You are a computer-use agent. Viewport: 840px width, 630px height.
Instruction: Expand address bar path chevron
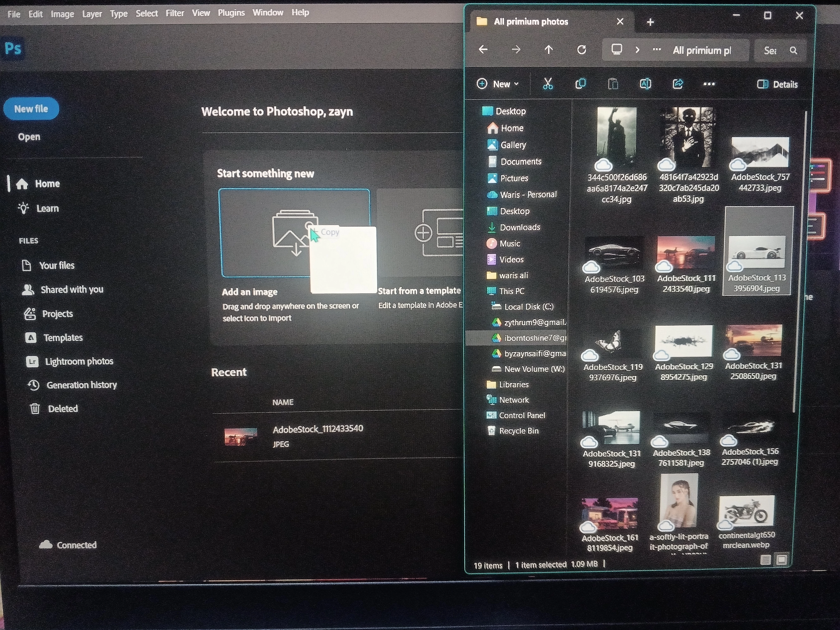[638, 50]
